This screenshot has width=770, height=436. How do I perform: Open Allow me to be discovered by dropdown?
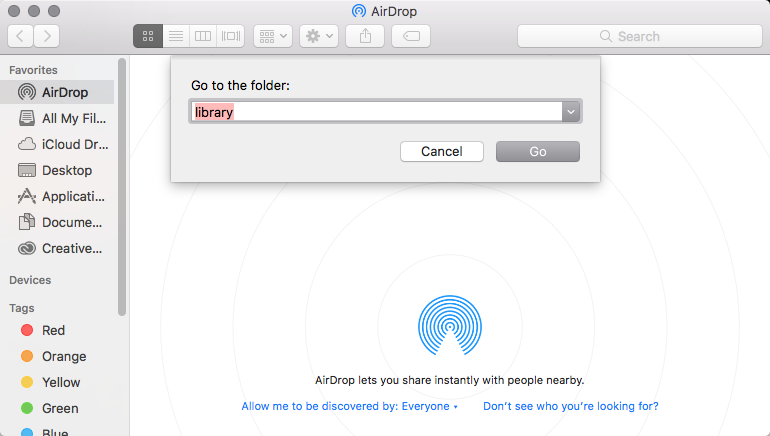point(349,407)
